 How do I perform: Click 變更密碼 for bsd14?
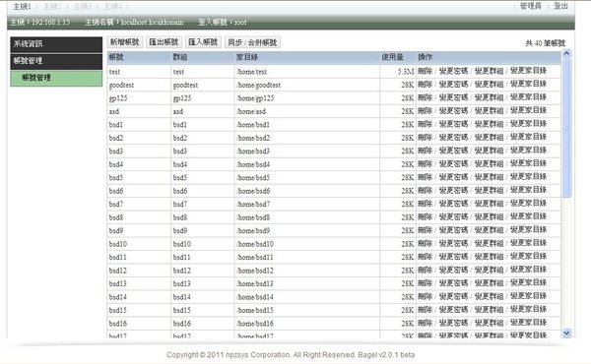click(x=453, y=296)
